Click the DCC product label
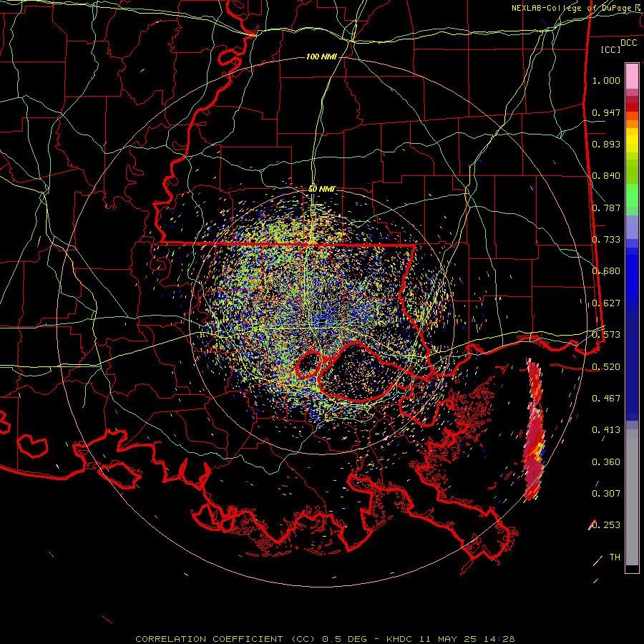This screenshot has width=644, height=644. (x=628, y=43)
